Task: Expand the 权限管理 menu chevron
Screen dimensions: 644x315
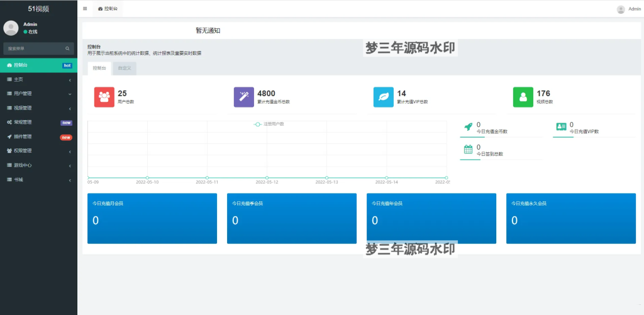Action: [70, 151]
